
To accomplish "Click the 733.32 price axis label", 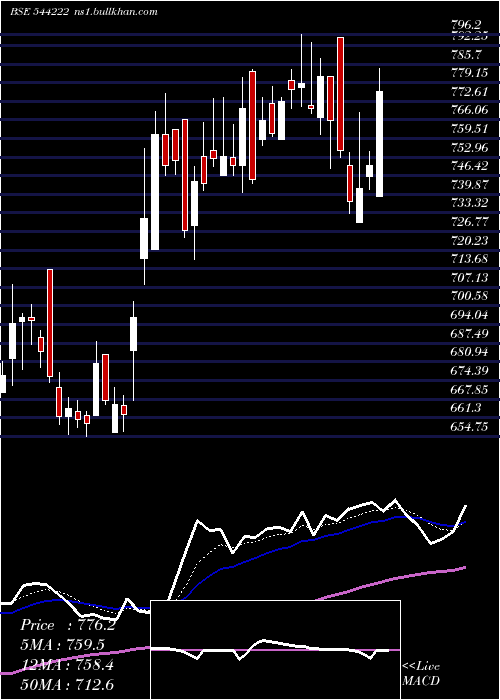I will (x=469, y=203).
